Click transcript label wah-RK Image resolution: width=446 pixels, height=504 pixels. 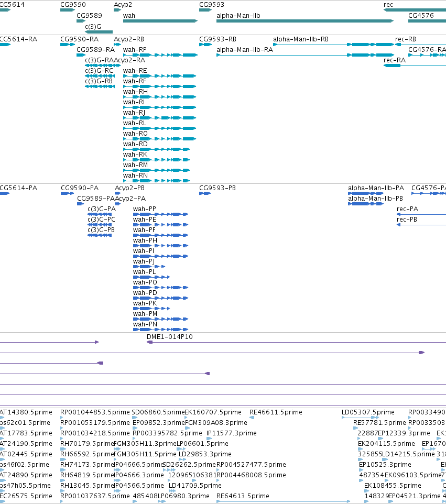135,155
